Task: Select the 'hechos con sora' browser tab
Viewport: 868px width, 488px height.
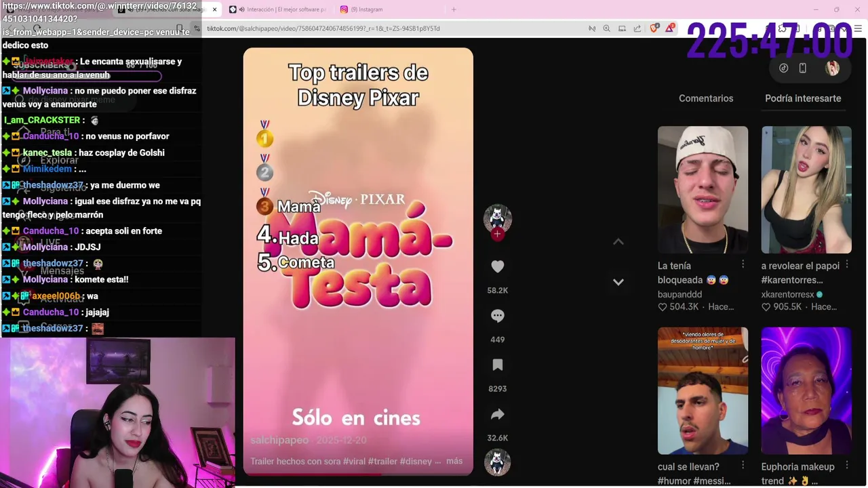Action: [x=166, y=9]
